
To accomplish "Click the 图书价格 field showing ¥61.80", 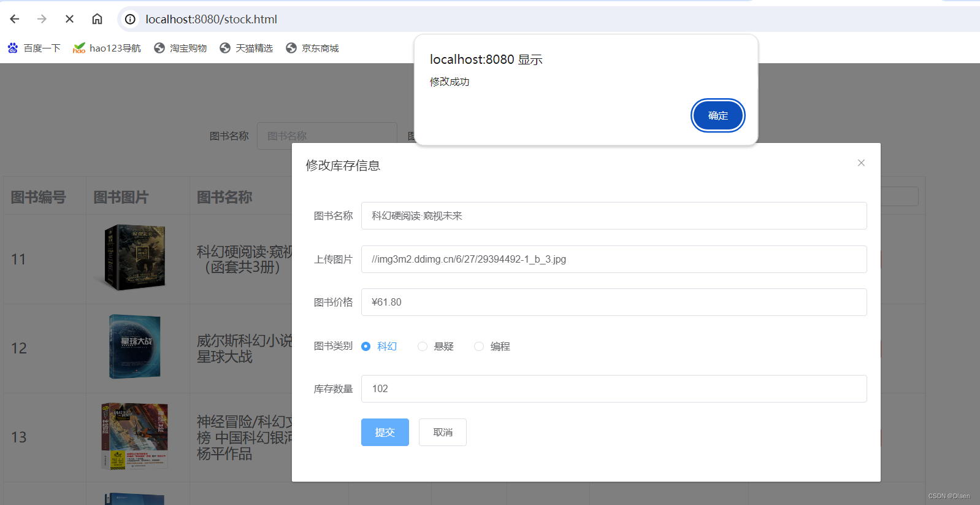I will pyautogui.click(x=614, y=302).
